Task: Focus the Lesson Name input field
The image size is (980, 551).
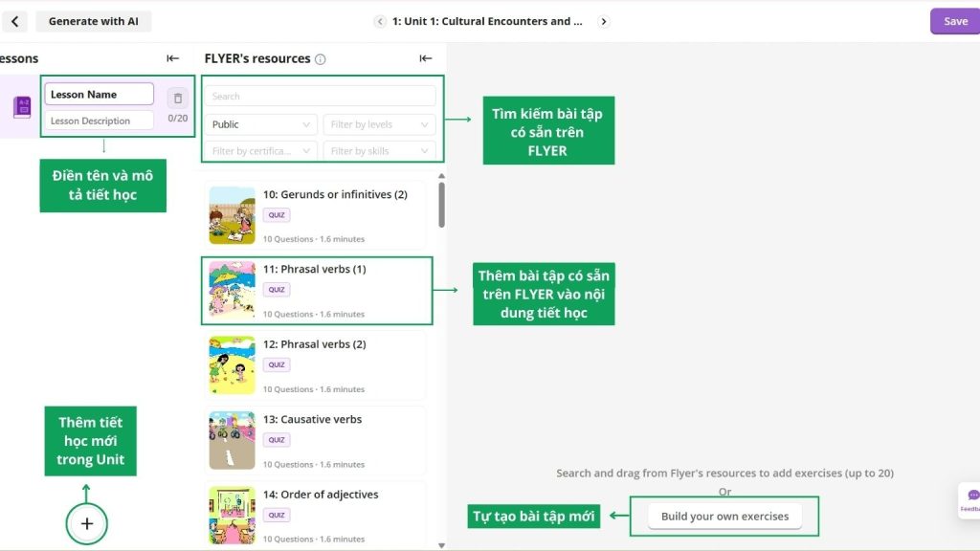Action: 99,95
